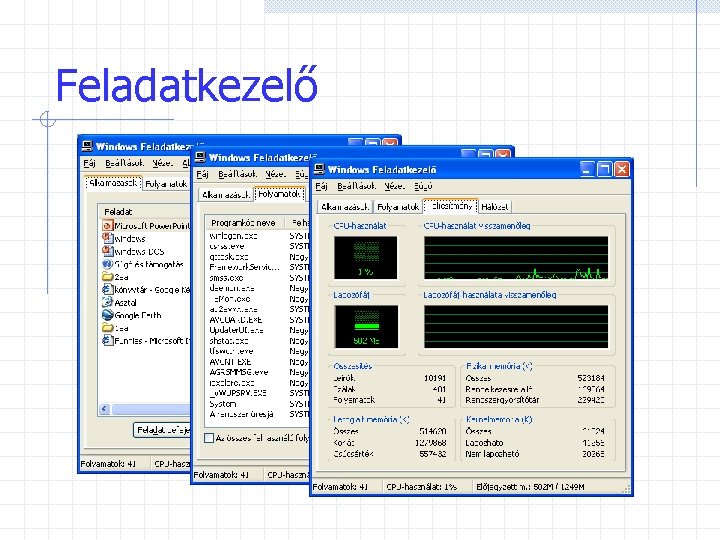Viewport: 720px width, 540px height.
Task: Click the Microsoft PowerPoint icon in task list
Action: pos(107,225)
